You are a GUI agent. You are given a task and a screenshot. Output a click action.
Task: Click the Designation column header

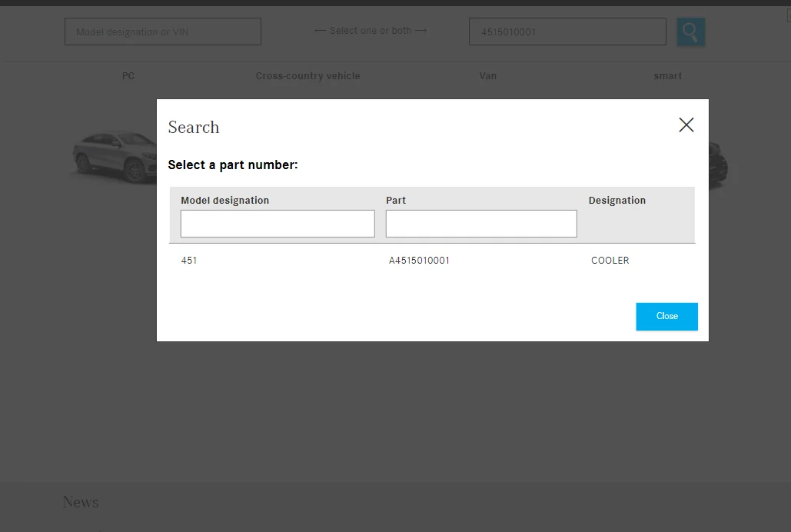[x=617, y=201]
